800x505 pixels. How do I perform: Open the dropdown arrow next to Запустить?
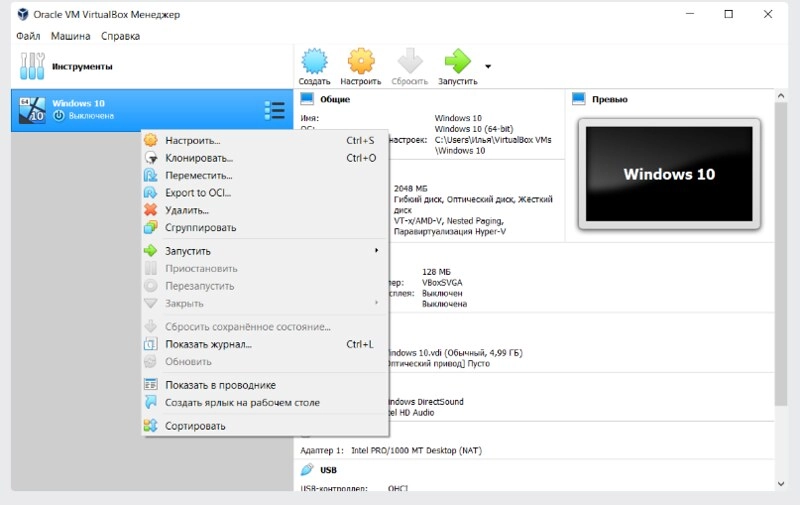point(488,66)
